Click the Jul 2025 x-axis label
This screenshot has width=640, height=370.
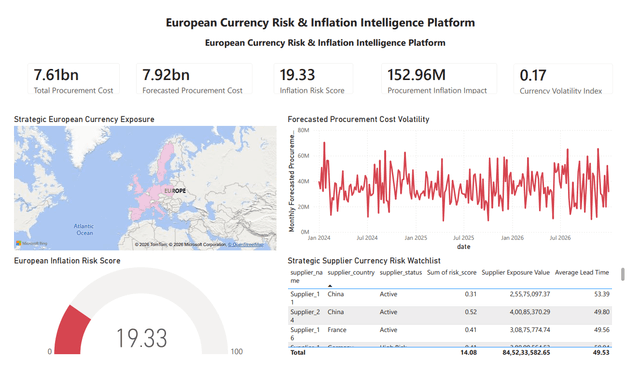(463, 238)
